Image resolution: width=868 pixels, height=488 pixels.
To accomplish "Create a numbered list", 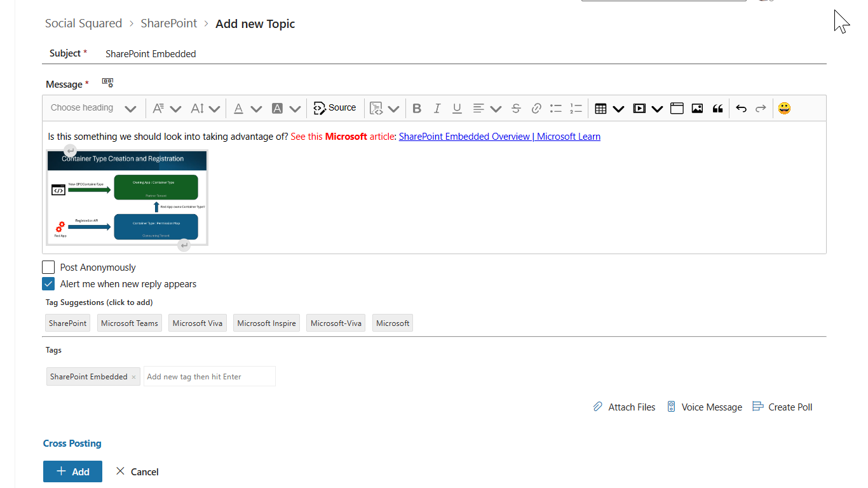I will (576, 109).
